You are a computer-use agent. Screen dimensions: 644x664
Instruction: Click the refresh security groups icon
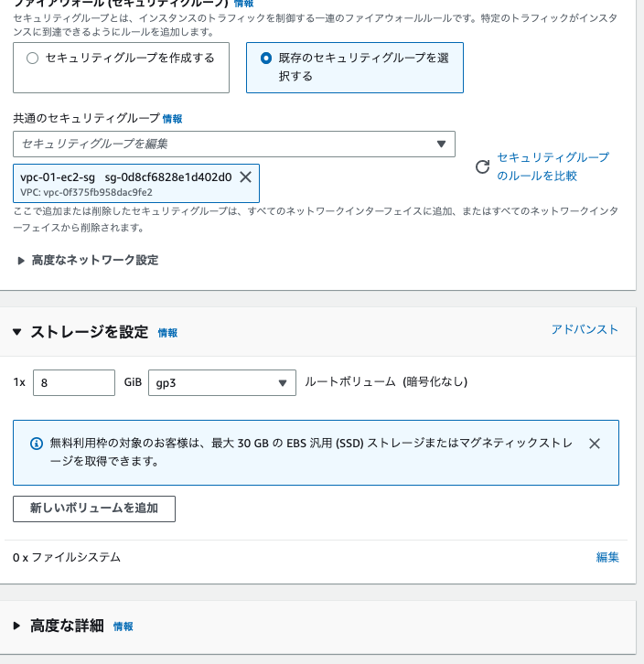482,166
